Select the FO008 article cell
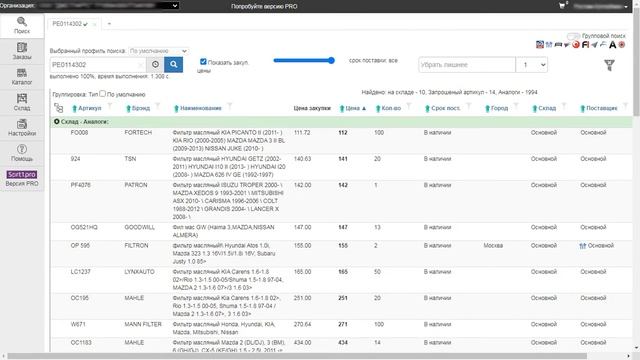 79,133
